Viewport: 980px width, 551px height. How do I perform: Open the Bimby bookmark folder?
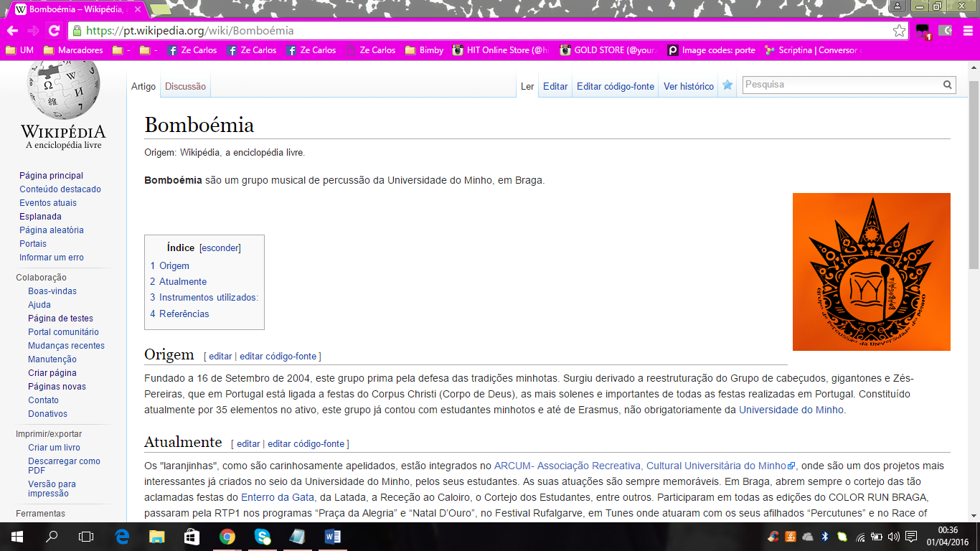[424, 50]
